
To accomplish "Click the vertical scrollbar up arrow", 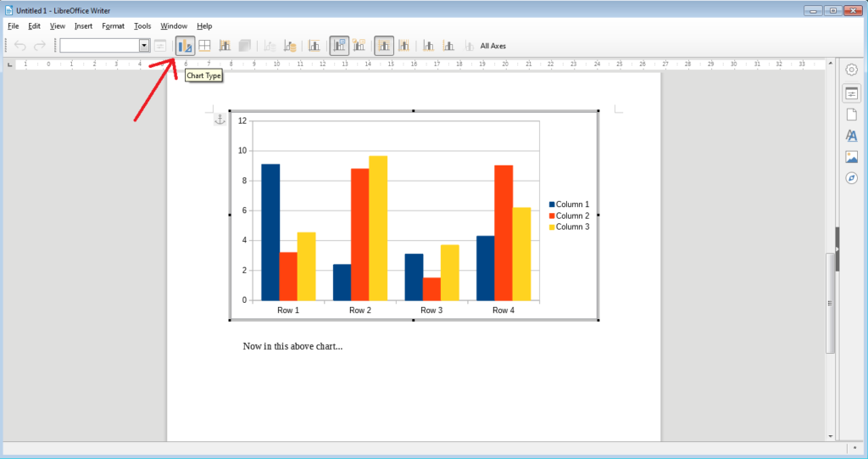I will (x=831, y=63).
